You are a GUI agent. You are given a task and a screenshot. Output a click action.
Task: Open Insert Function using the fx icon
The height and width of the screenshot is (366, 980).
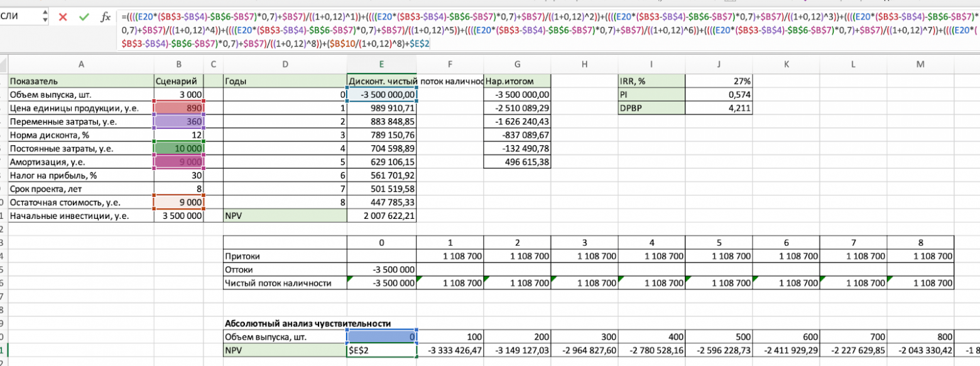click(x=104, y=18)
